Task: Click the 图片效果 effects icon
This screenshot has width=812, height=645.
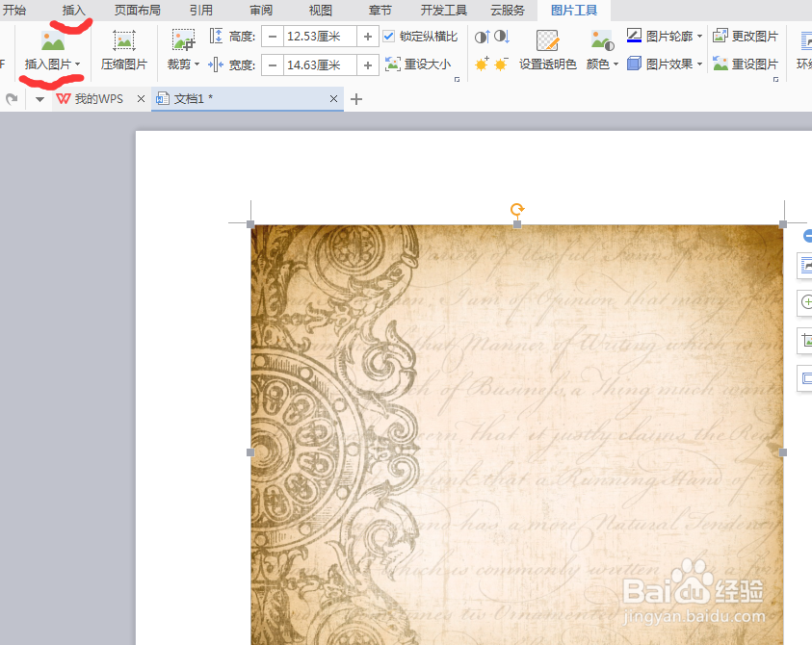Action: [634, 64]
